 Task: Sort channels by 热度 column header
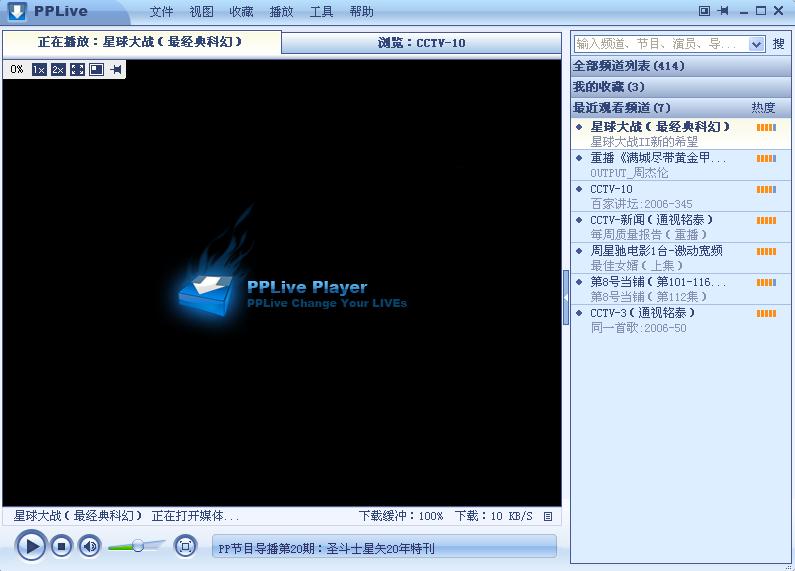pyautogui.click(x=763, y=108)
